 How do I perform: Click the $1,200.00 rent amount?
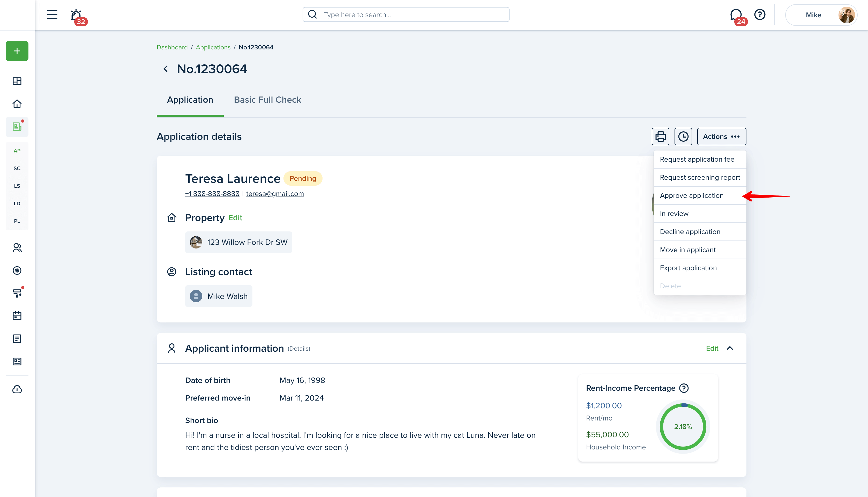coord(604,405)
